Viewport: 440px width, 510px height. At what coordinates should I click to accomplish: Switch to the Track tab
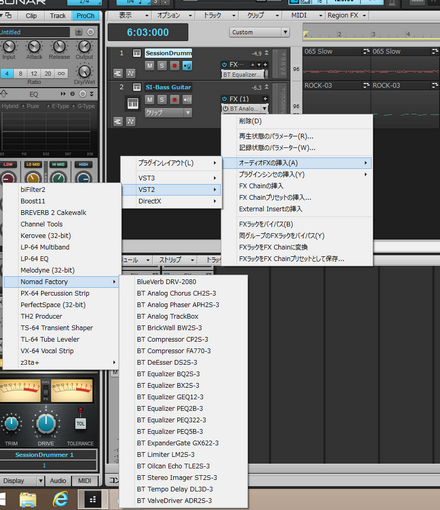click(x=58, y=16)
